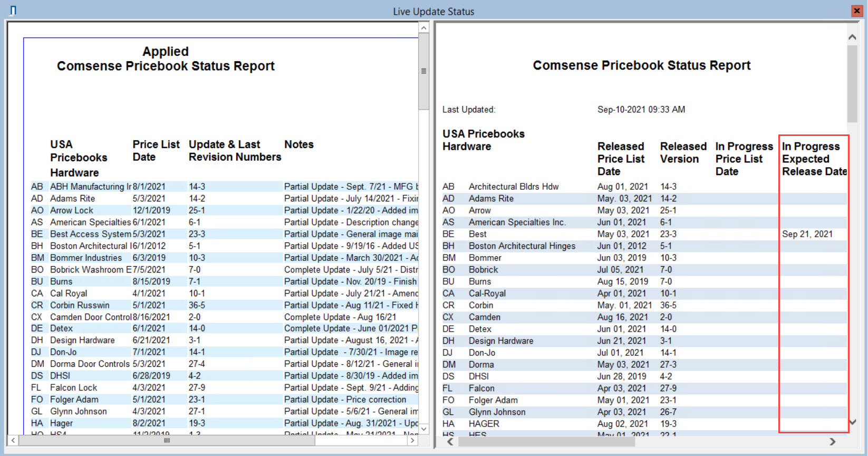Click 'Sep 21, 2021' expected release date
Image resolution: width=868 pixels, height=456 pixels.
click(807, 234)
